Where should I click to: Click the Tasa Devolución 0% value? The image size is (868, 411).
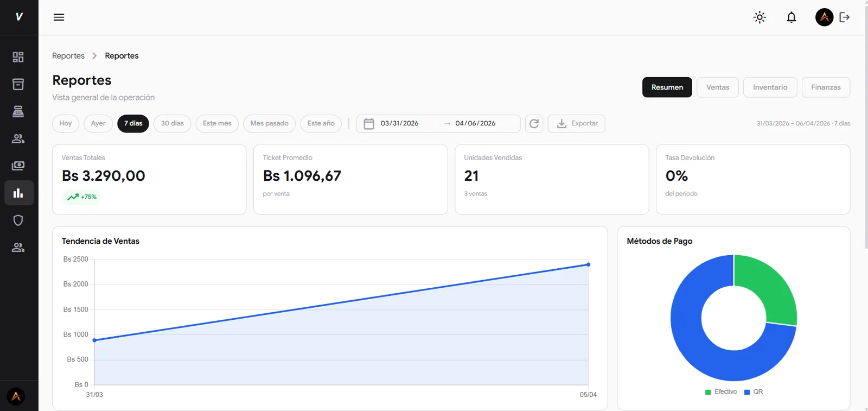[x=676, y=176]
